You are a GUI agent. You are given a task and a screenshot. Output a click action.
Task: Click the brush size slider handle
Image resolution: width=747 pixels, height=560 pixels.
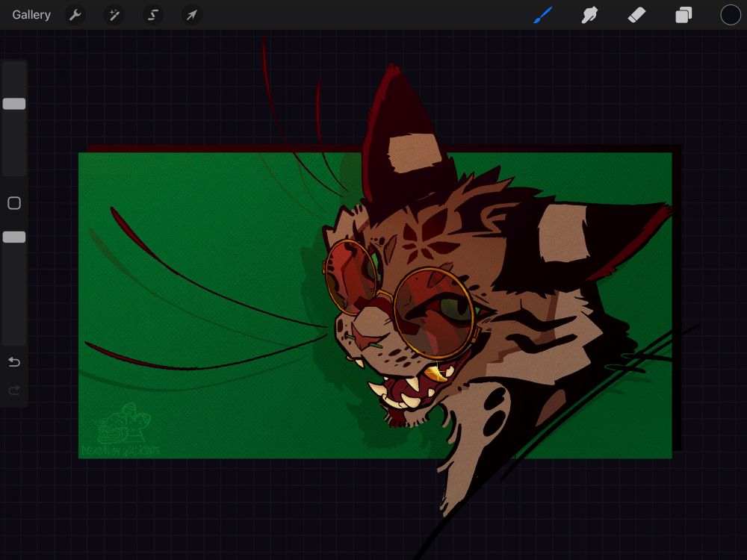14,104
